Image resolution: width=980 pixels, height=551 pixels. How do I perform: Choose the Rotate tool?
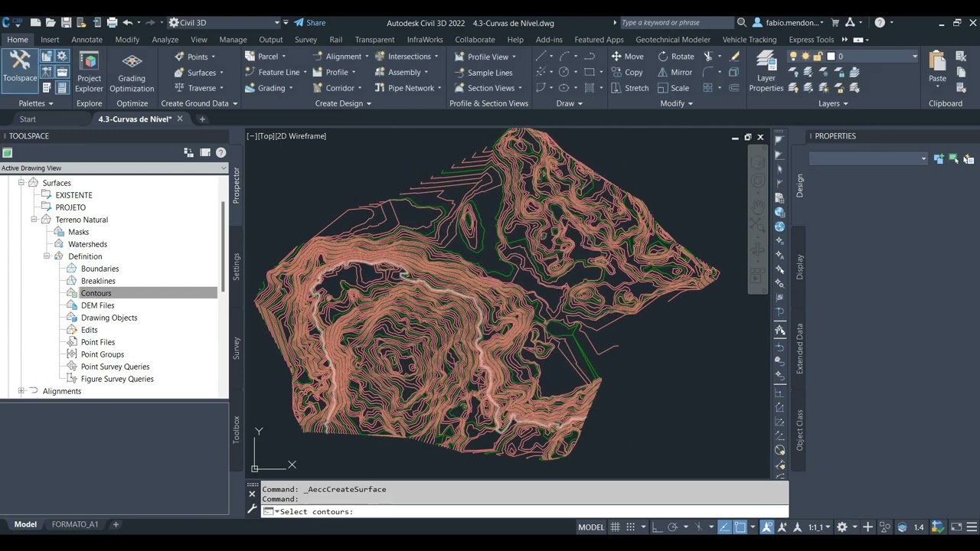click(x=675, y=57)
